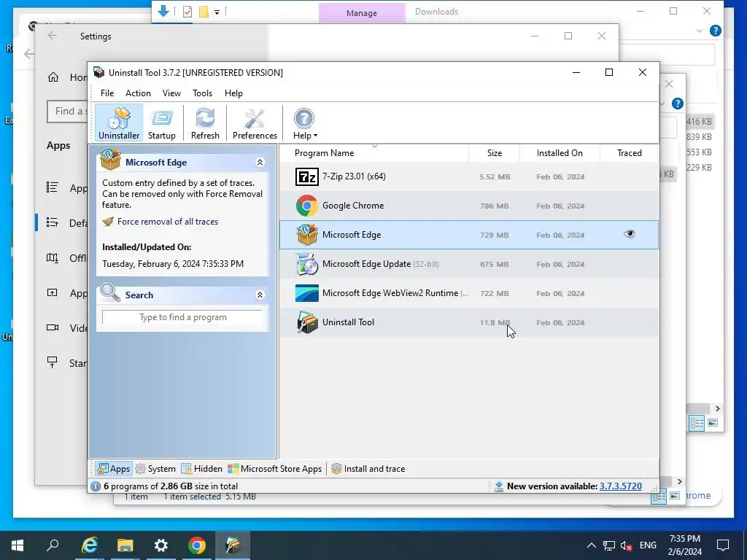
Task: Select the Uninstall Tool row
Action: pos(469,322)
